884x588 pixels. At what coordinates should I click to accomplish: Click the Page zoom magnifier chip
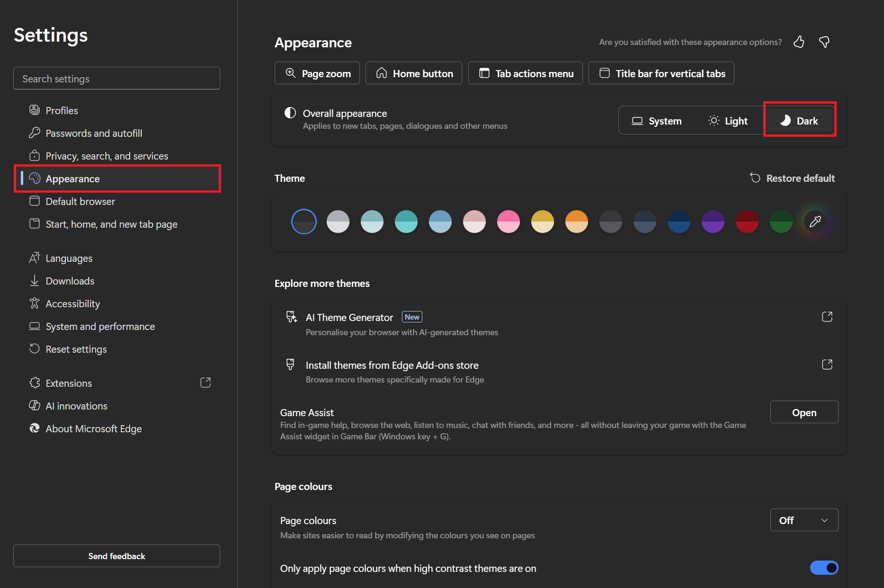coord(317,73)
